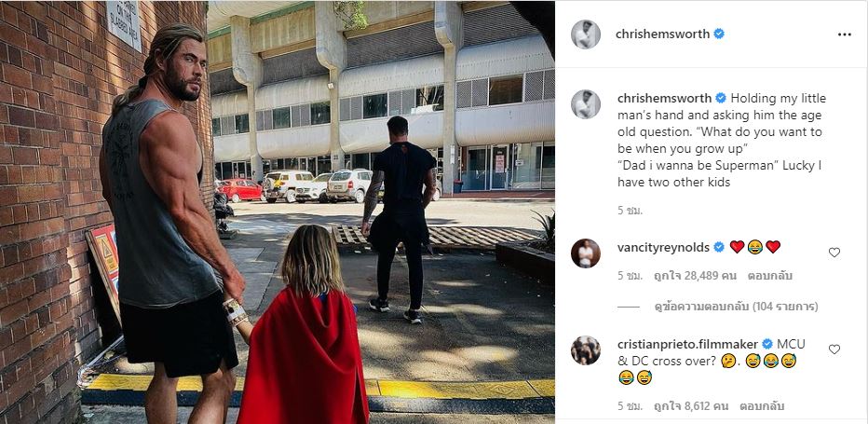Click chrishemsworth profile avatar in post header
868x424 pixels.
click(x=585, y=34)
